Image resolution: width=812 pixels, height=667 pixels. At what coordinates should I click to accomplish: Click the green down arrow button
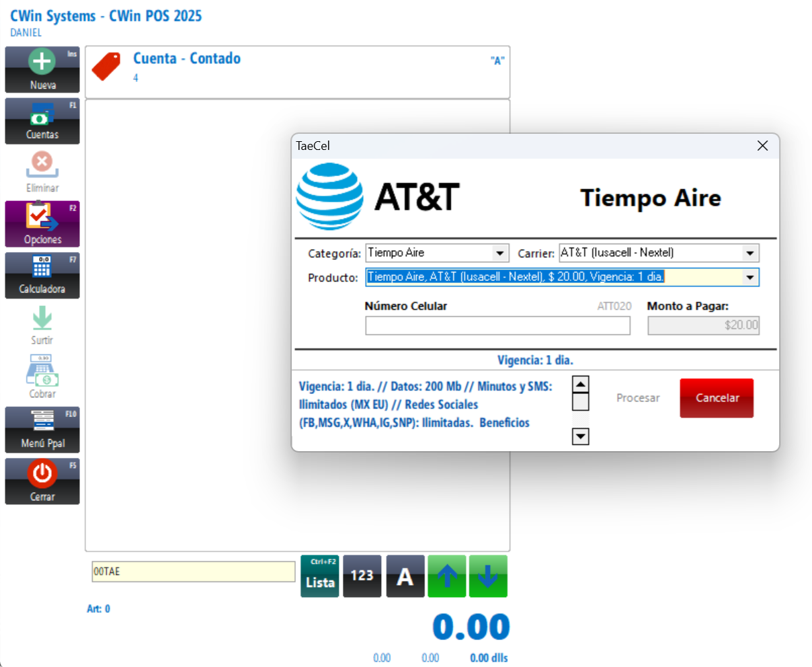click(488, 576)
